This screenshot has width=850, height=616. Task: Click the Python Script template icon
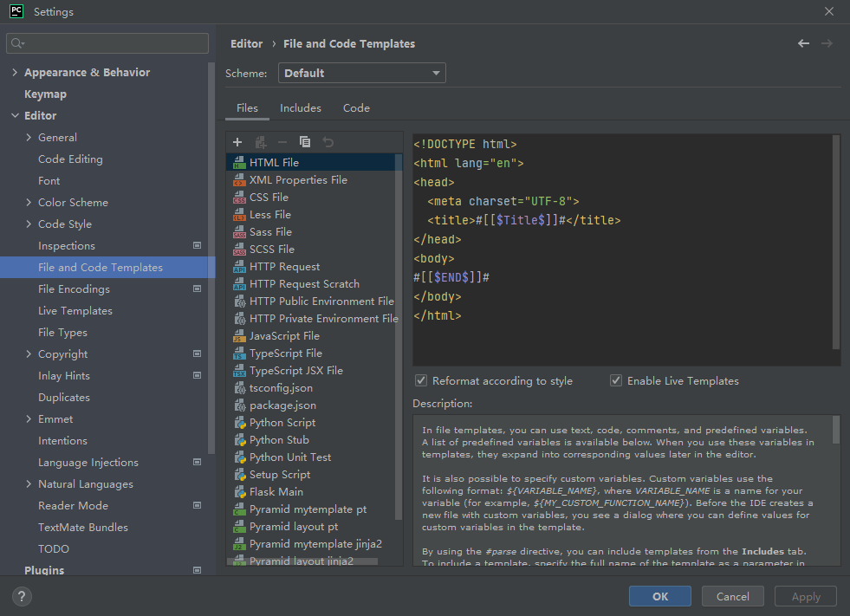240,423
